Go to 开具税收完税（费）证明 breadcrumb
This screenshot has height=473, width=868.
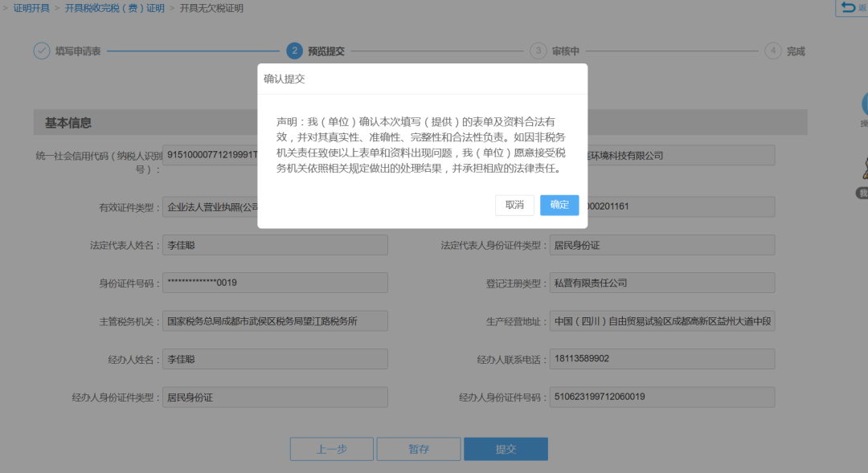pyautogui.click(x=114, y=9)
